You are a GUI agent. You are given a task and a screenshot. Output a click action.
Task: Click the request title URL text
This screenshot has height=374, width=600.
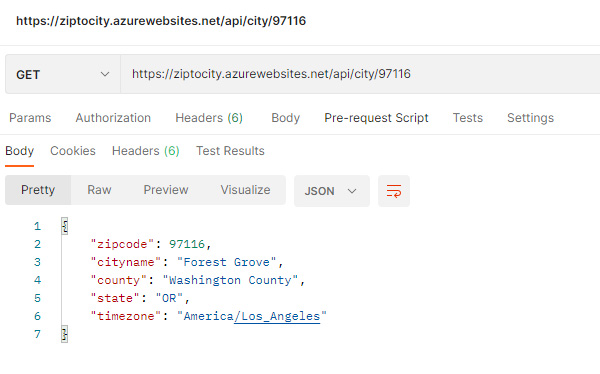click(161, 21)
